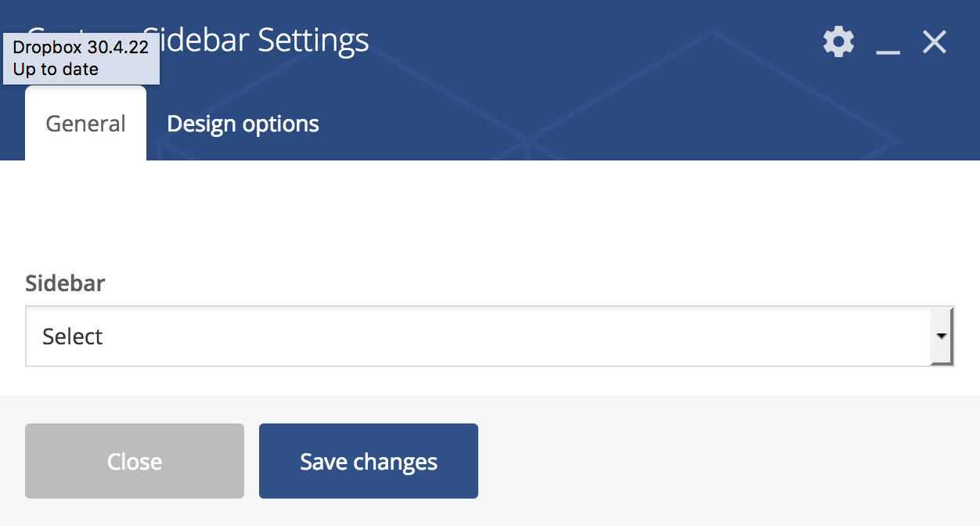
Task: Close the panel using the X icon
Action: tap(935, 42)
